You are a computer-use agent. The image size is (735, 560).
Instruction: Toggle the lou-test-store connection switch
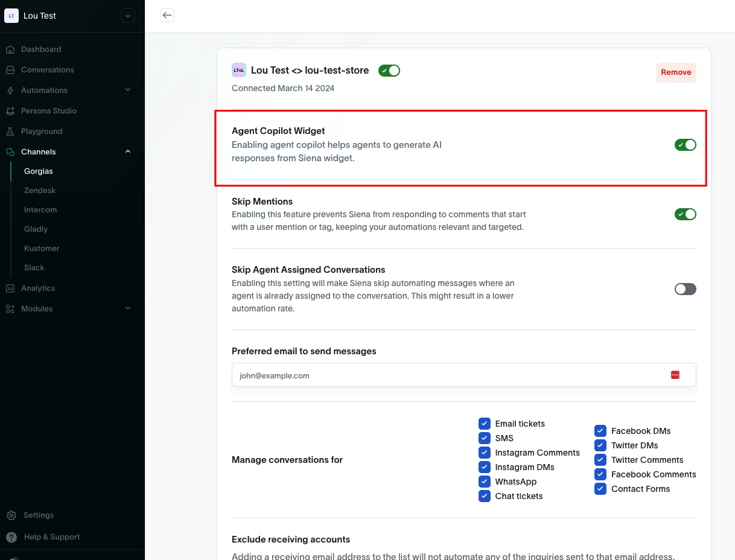[389, 71]
